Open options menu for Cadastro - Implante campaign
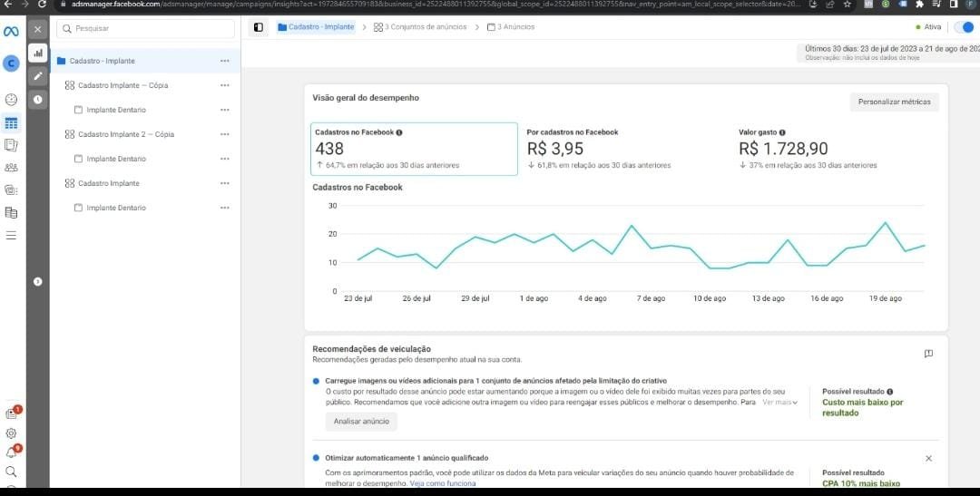The height and width of the screenshot is (496, 980). coord(224,61)
